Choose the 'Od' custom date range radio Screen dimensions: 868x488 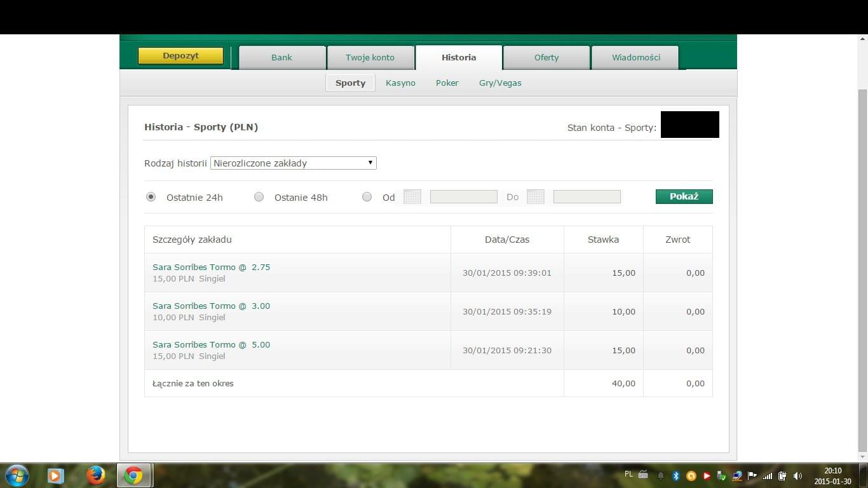[367, 197]
